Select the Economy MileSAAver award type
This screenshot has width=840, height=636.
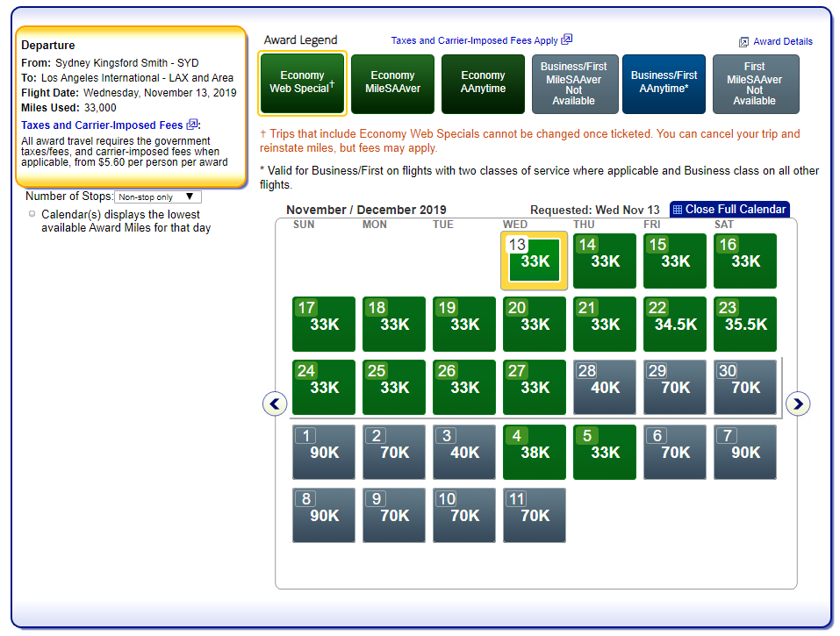[x=392, y=83]
